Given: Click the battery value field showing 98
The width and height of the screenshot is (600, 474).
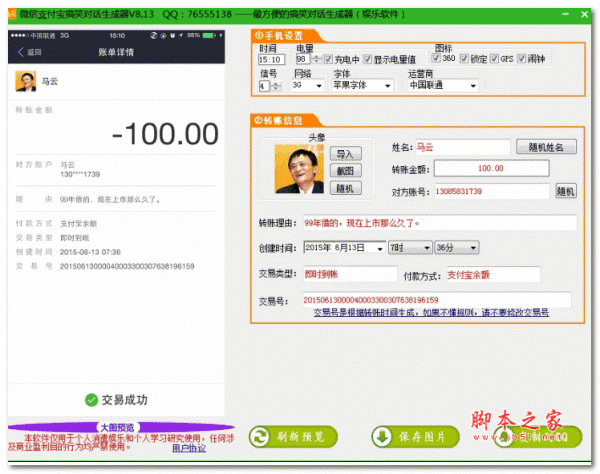Looking at the screenshot, I should coord(303,59).
